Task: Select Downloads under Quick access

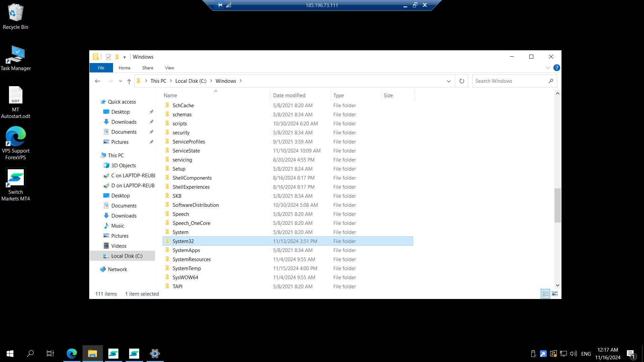Action: point(124,122)
